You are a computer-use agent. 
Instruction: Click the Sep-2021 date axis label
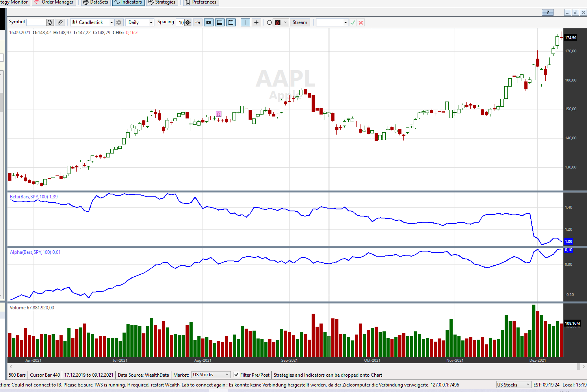click(290, 360)
